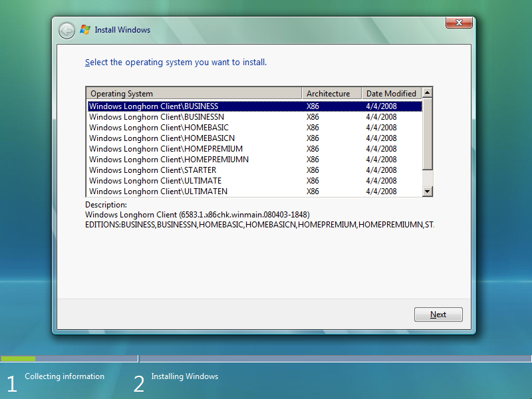Sort by the Architecture column header
532x399 pixels.
[x=331, y=93]
